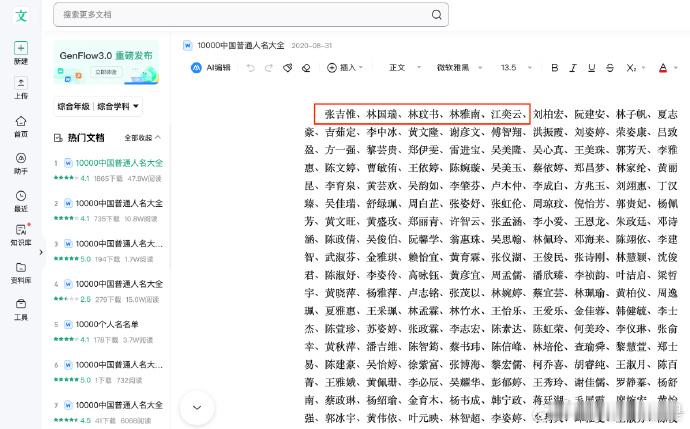This screenshot has width=690, height=429.
Task: Click the name 吉茹定 in document
Action: point(341,132)
